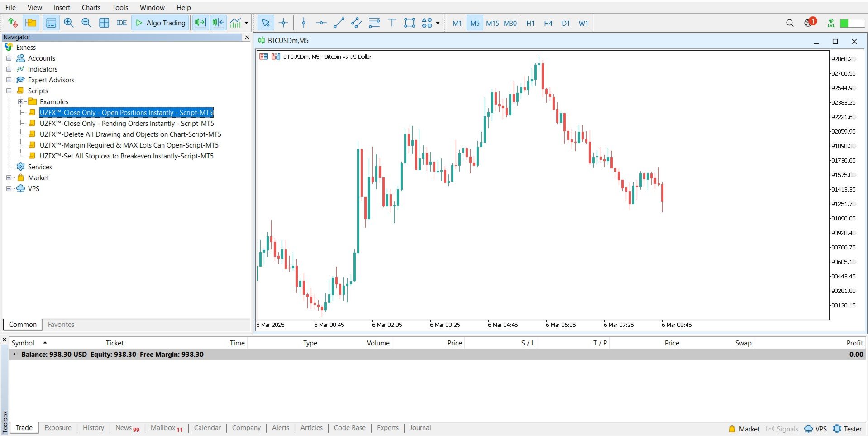This screenshot has width=868, height=436.
Task: Toggle the Toolbox panel visibility
Action: point(51,23)
